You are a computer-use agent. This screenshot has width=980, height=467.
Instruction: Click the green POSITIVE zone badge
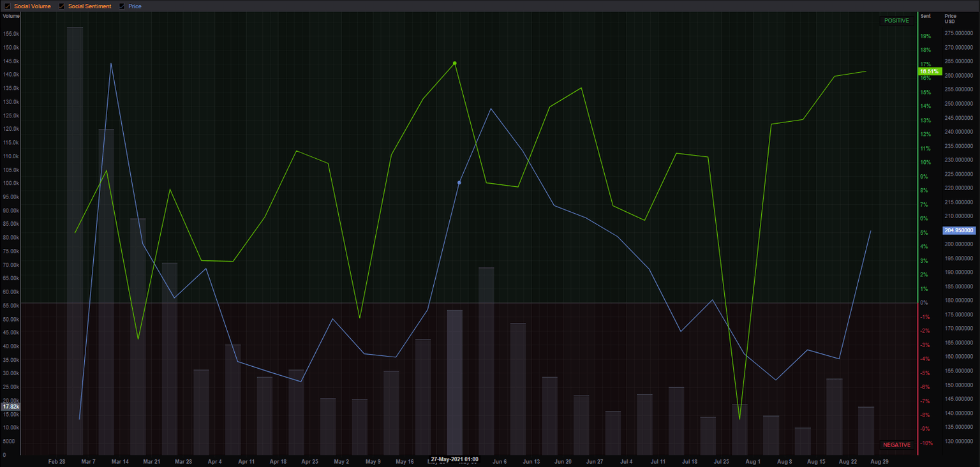(896, 21)
